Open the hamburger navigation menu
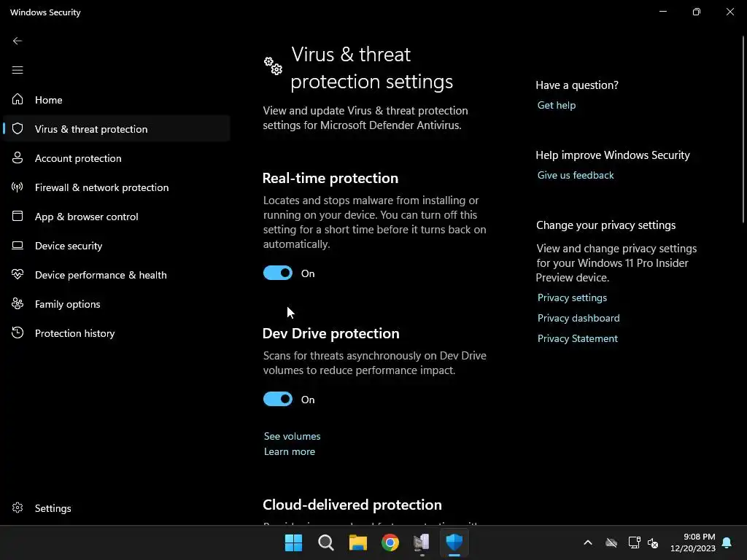This screenshot has height=560, width=747. click(x=18, y=70)
